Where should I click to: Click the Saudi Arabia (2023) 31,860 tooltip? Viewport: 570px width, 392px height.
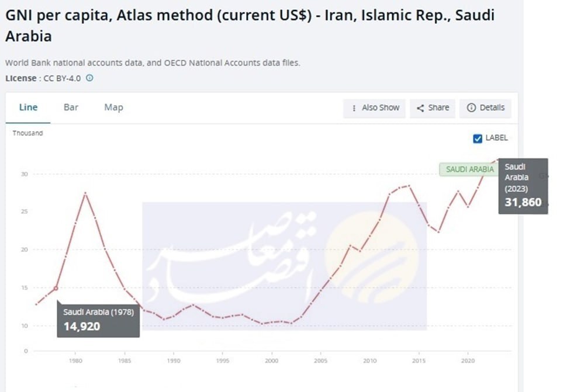(x=523, y=186)
